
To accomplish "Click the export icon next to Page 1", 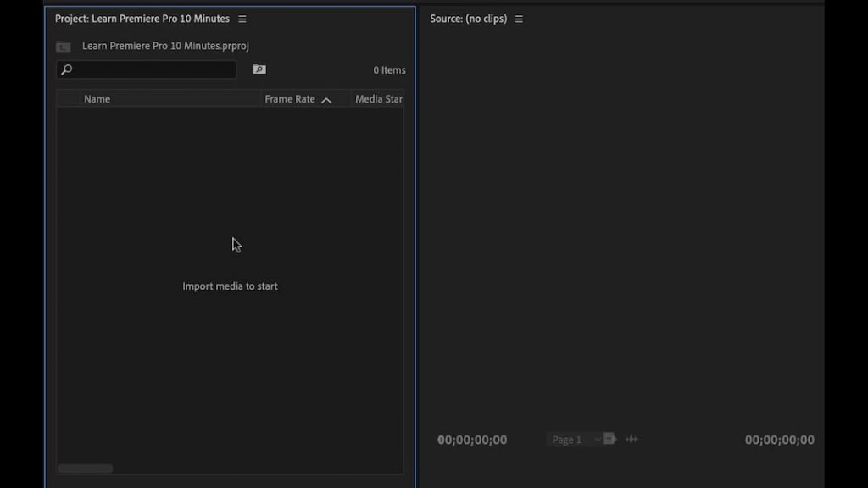I will tap(610, 439).
